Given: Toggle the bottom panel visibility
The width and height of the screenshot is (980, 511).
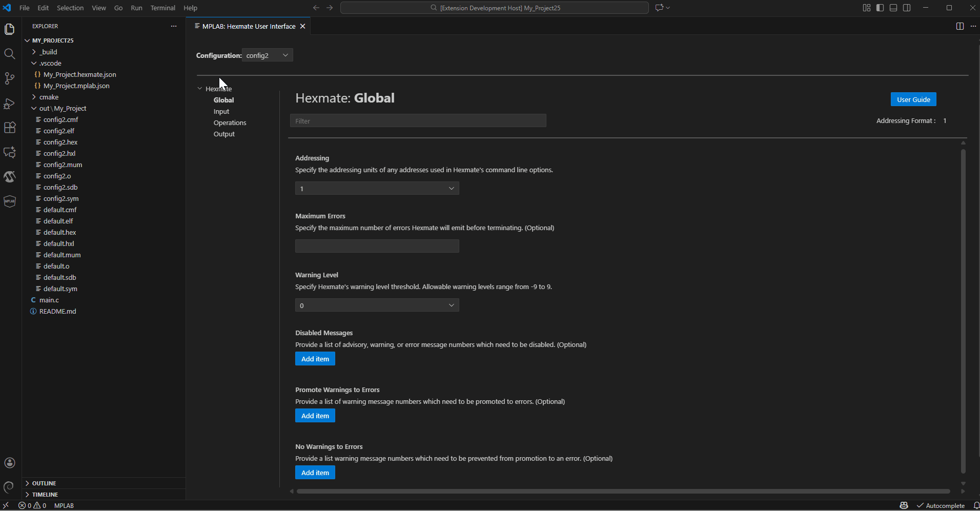Looking at the screenshot, I should (893, 8).
